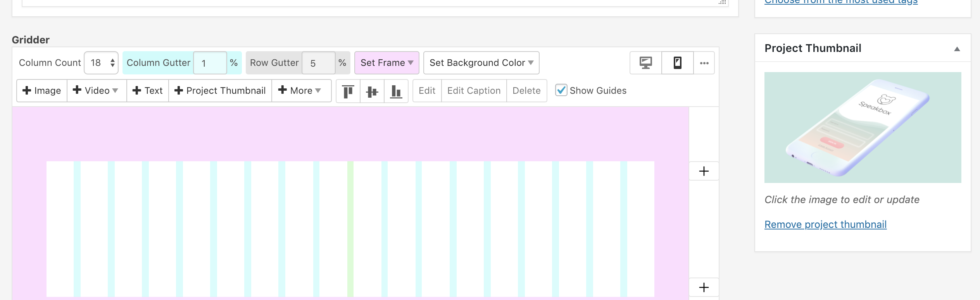Switch to mobile phone view icon
The image size is (980, 300).
[x=677, y=63]
